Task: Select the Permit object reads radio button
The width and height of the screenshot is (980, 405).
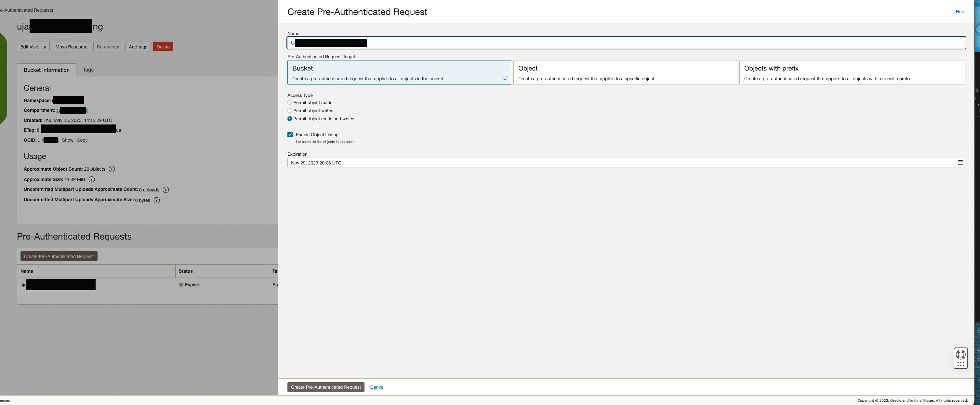Action: coord(289,102)
